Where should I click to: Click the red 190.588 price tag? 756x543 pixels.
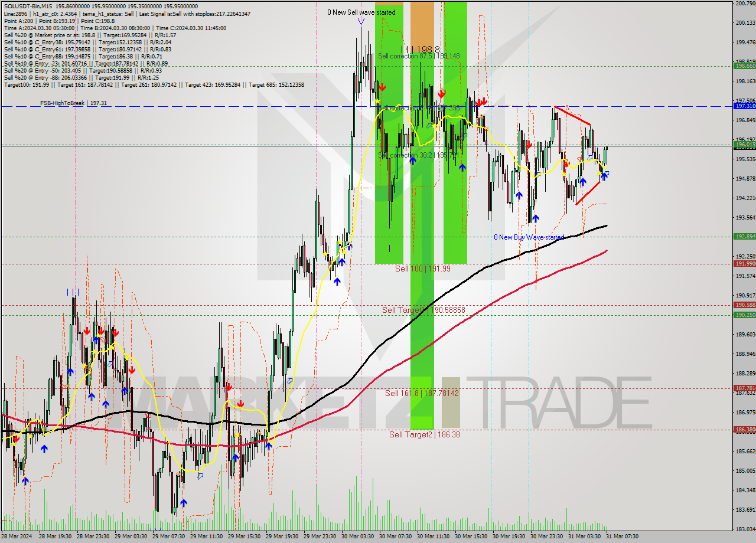pyautogui.click(x=745, y=305)
